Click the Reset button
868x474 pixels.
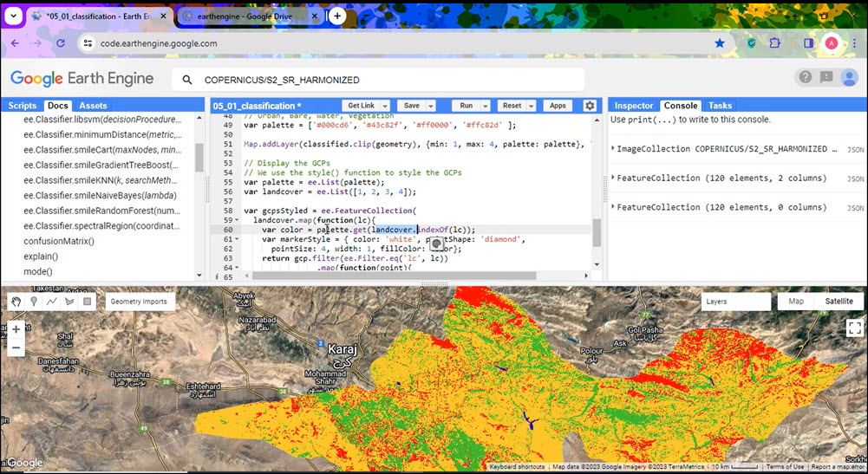pos(512,106)
